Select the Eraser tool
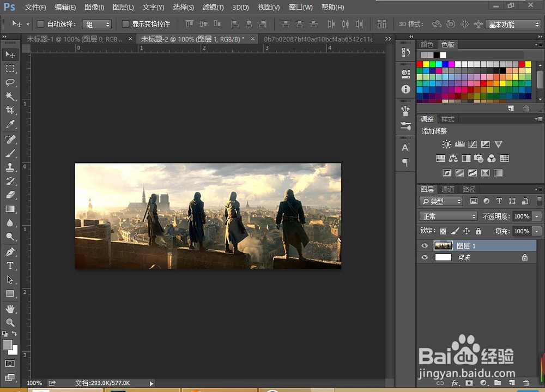 click(x=10, y=195)
